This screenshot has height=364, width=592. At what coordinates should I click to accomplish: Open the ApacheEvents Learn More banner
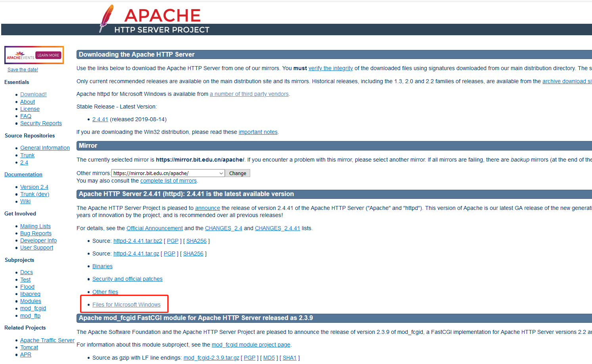tap(34, 55)
